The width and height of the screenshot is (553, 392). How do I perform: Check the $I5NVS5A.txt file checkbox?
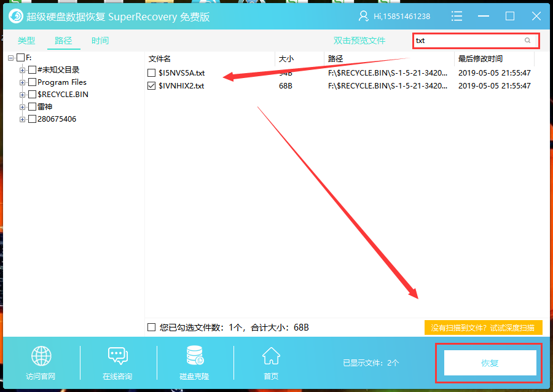(151, 73)
